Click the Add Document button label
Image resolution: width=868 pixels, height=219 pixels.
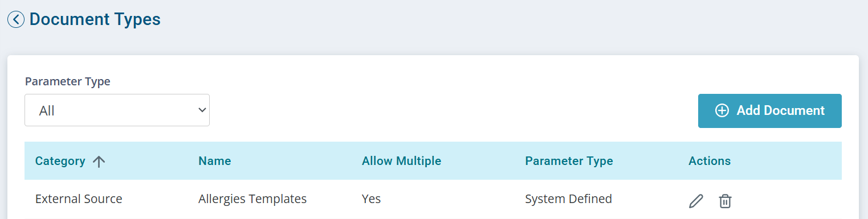[780, 111]
